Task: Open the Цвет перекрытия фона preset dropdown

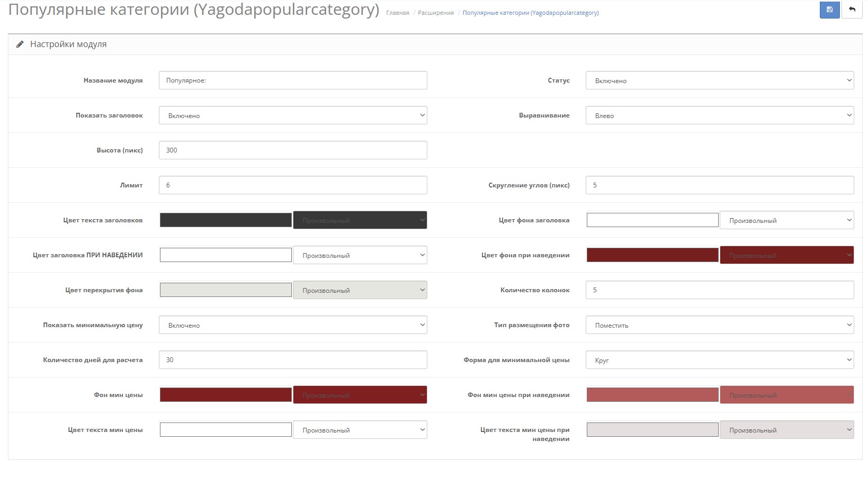Action: coord(360,290)
